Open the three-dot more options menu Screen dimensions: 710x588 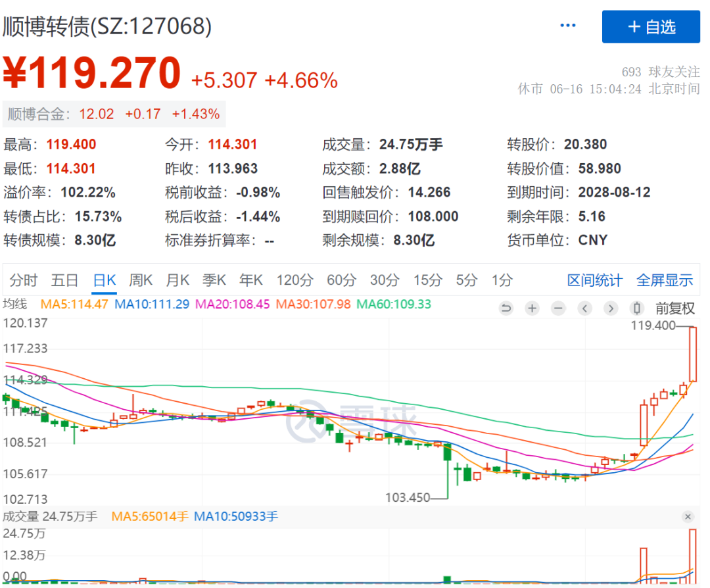(x=568, y=26)
